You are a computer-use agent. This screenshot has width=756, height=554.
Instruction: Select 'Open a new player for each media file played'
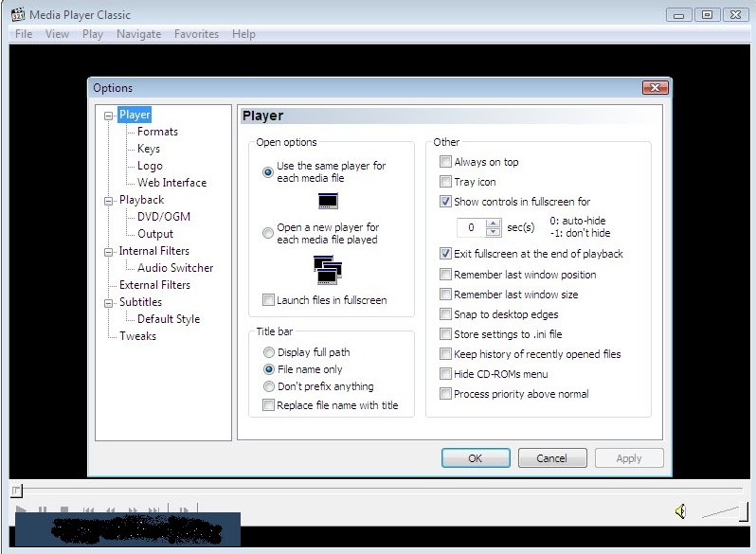267,233
